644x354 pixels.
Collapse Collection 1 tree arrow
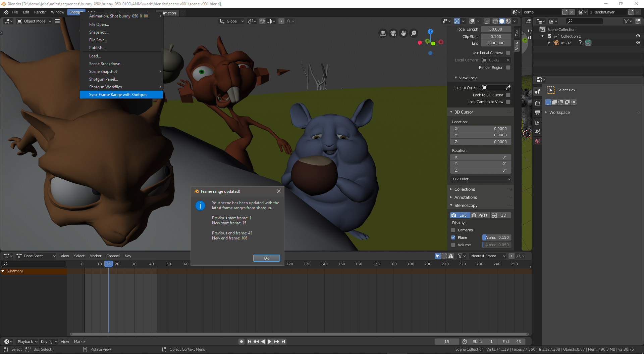coord(543,36)
